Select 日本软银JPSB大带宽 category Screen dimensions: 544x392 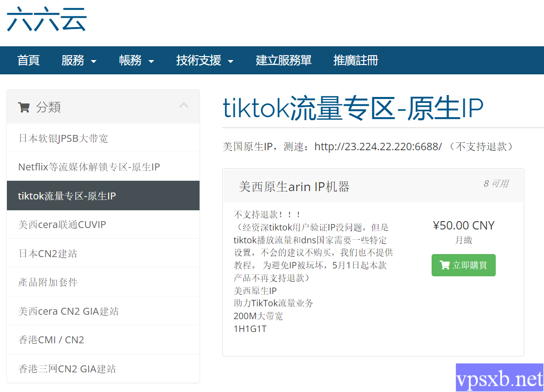tap(63, 138)
